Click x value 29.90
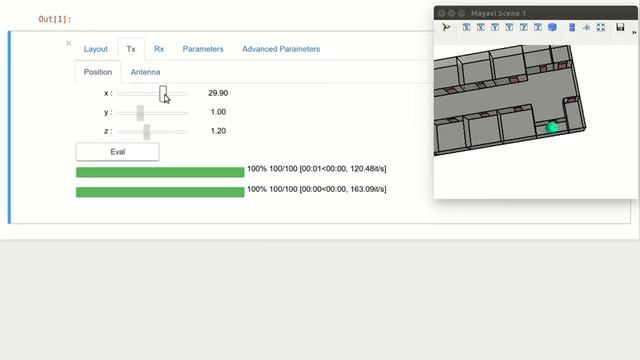The width and height of the screenshot is (640, 360). [x=218, y=93]
